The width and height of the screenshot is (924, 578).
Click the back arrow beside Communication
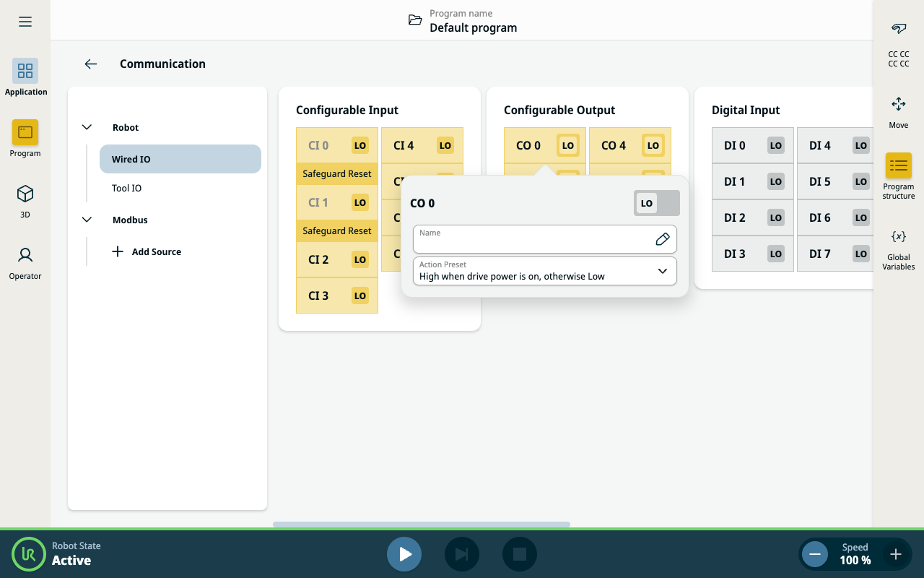coord(91,64)
